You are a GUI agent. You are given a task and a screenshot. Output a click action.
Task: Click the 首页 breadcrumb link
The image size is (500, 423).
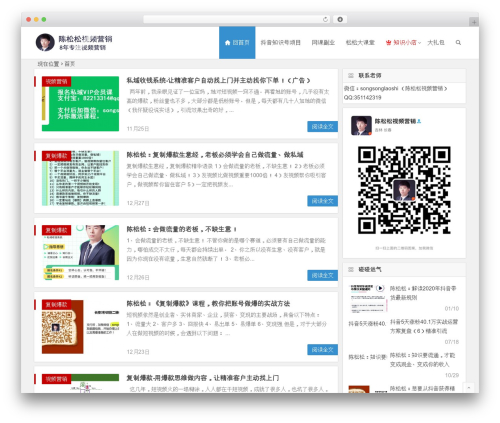69,64
